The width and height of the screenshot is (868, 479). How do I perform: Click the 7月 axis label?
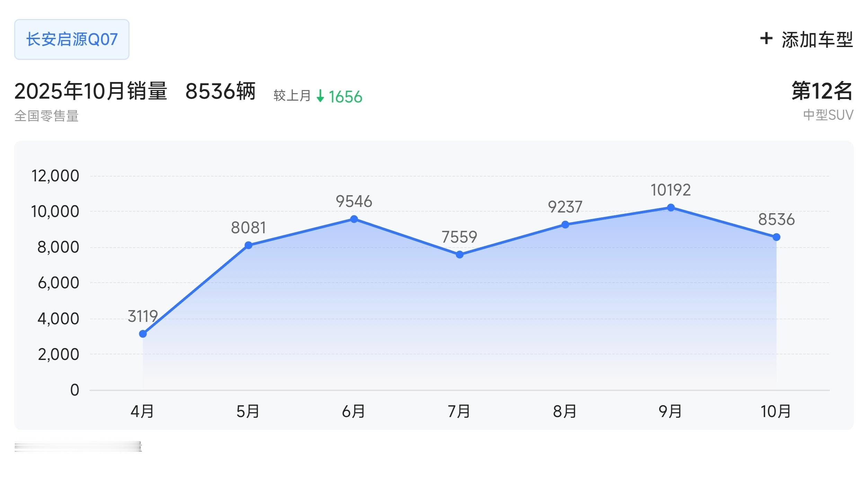pos(459,411)
